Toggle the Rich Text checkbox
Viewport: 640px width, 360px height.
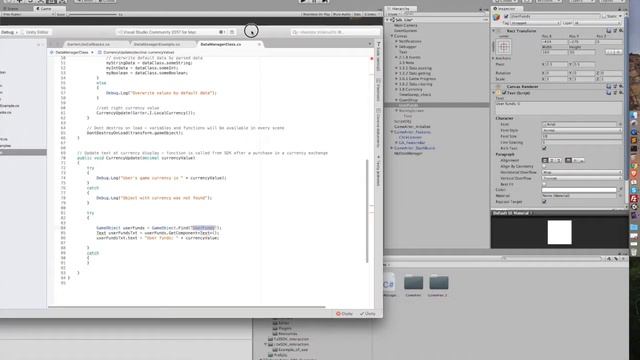544,148
